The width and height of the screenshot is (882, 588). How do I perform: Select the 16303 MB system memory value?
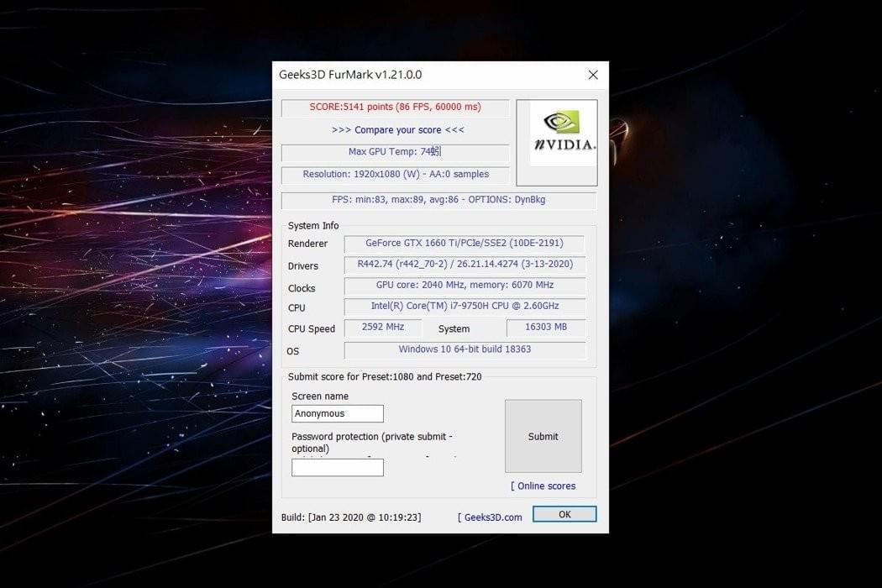coord(546,327)
